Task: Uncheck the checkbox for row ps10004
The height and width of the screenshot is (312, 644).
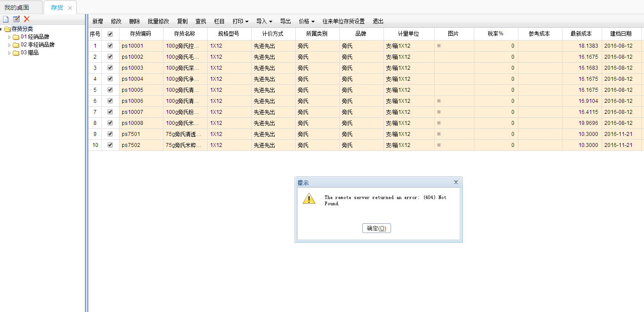Action: pos(110,79)
